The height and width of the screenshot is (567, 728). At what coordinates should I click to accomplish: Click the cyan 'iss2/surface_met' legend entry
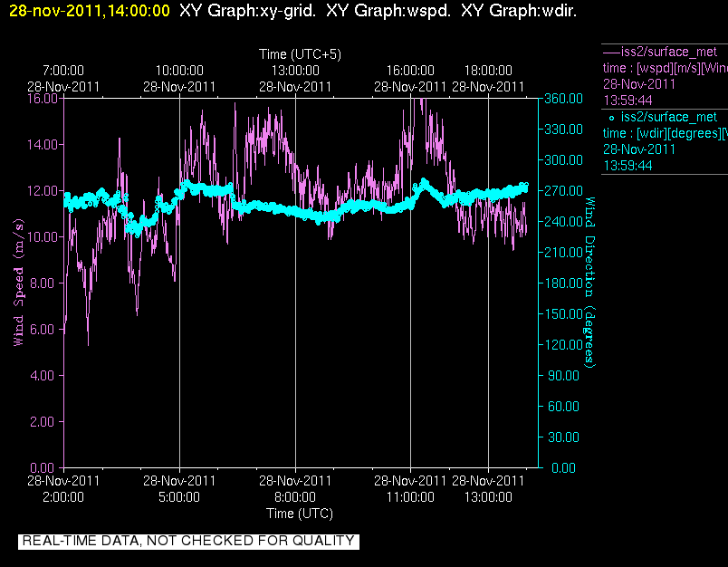(669, 117)
